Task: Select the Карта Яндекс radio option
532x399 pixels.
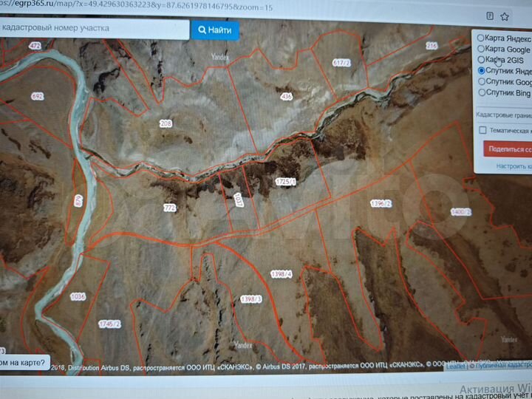Action: (482, 38)
